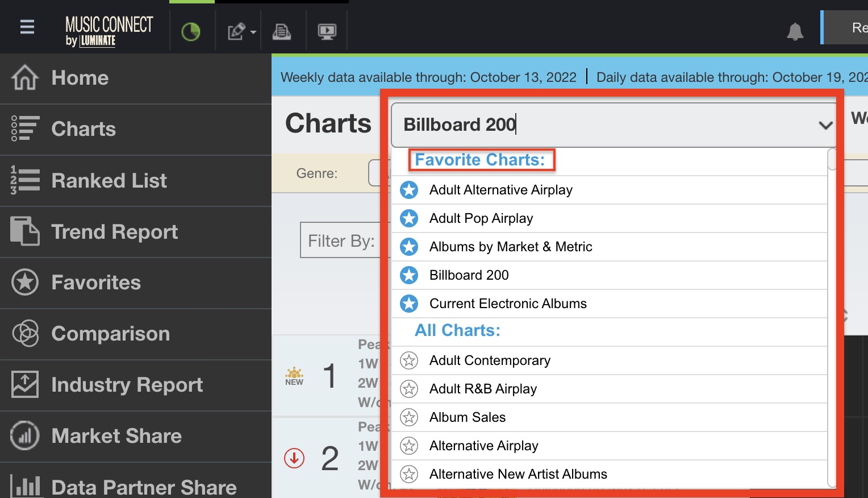
Task: Favorite Album Sales chart star
Action: click(409, 417)
